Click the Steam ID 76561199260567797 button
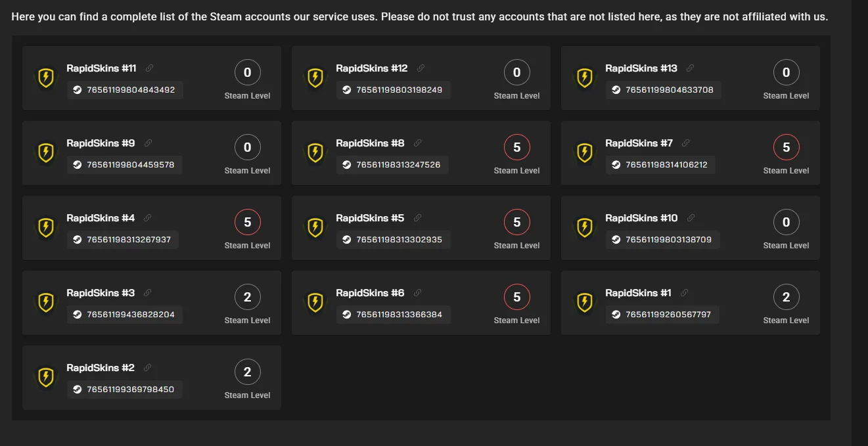 point(662,315)
